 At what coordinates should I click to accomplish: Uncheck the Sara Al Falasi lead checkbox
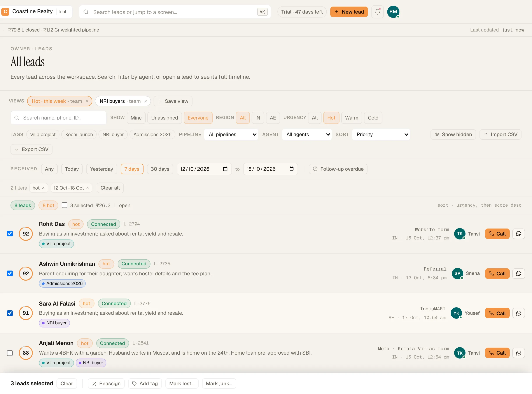coord(10,313)
